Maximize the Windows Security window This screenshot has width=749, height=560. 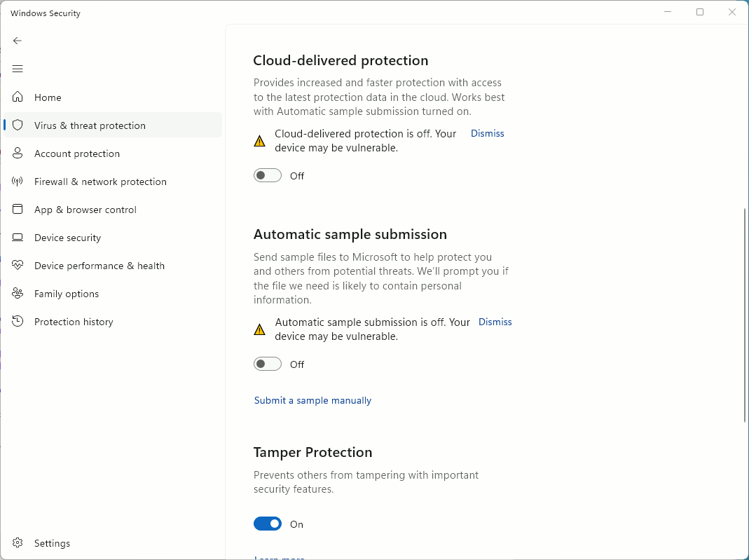point(700,12)
